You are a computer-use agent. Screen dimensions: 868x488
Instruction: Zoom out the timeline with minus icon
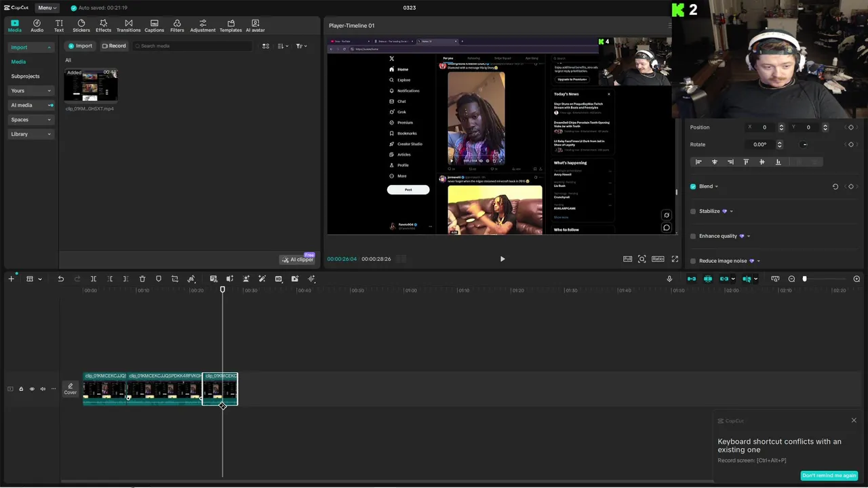click(791, 279)
